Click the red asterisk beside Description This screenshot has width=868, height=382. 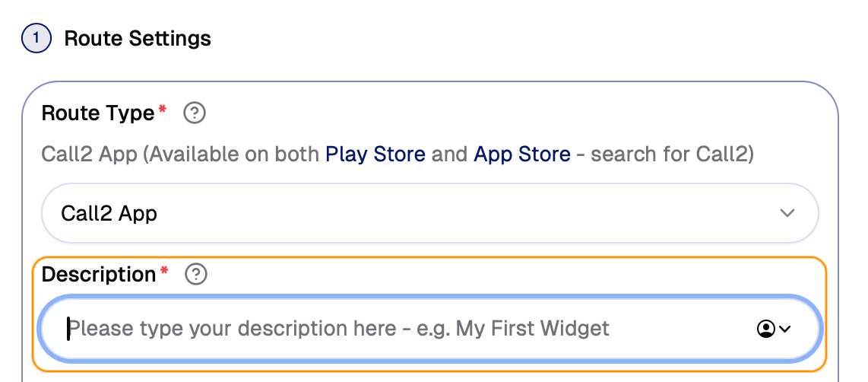tap(164, 273)
